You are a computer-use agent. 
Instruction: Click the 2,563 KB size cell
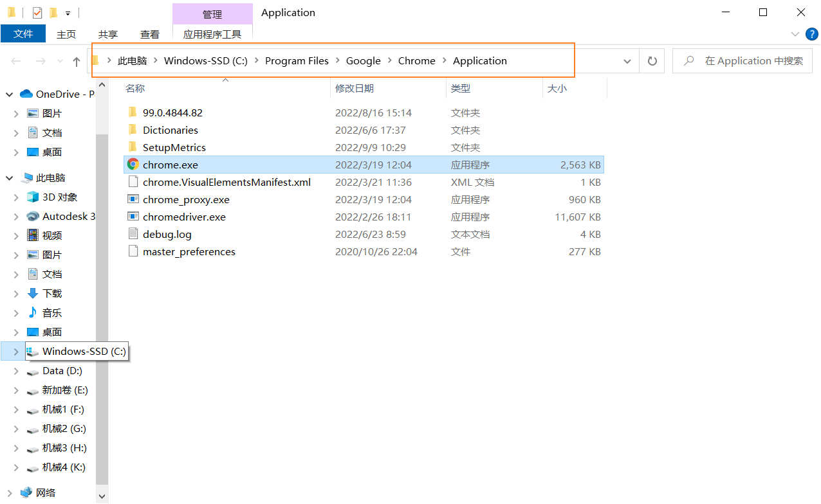580,165
